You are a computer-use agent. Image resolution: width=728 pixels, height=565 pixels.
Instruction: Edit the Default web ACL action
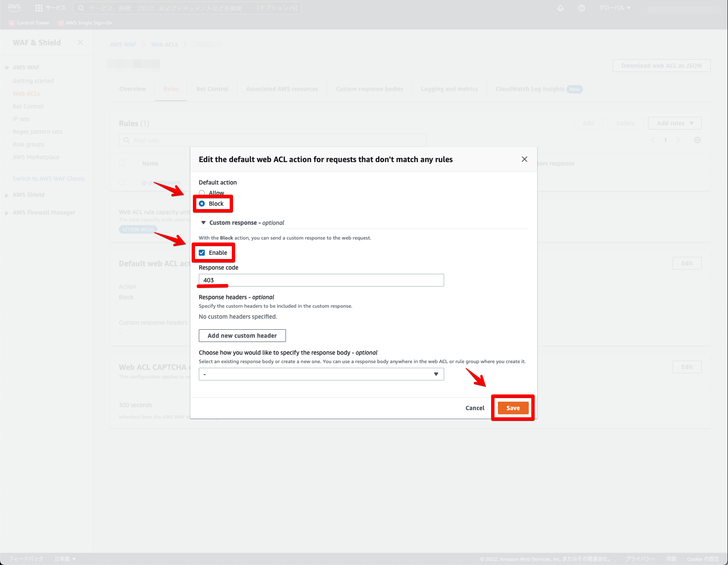click(687, 263)
